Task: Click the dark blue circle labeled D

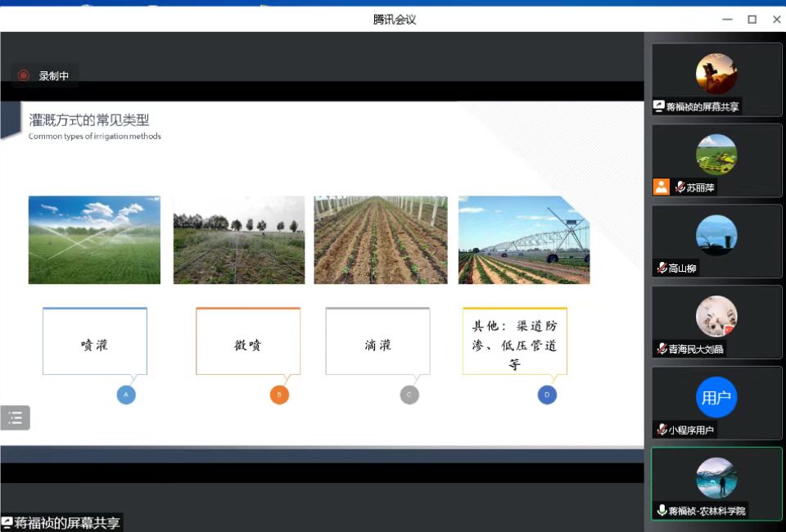Action: coord(547,394)
